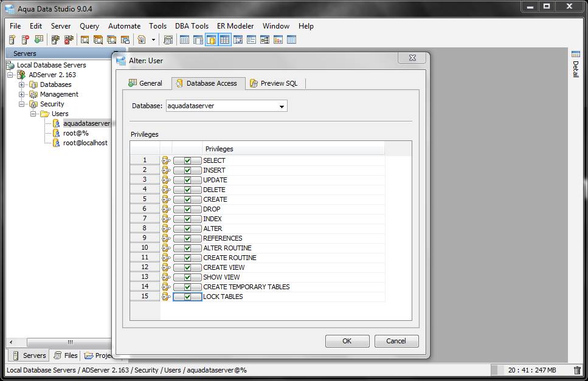Click the table icon with green circle

(x=39, y=39)
